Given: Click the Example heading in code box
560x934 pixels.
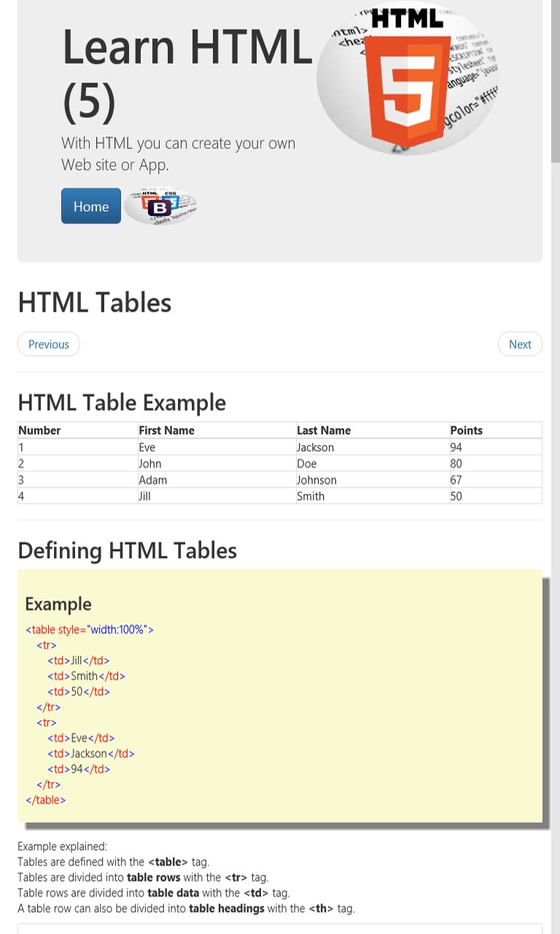Looking at the screenshot, I should click(58, 604).
